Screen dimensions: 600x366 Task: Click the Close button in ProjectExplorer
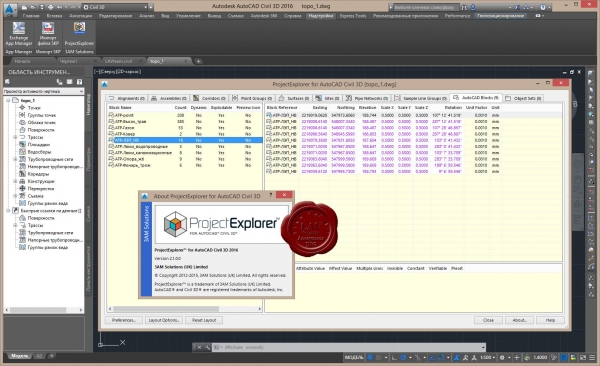(488, 320)
